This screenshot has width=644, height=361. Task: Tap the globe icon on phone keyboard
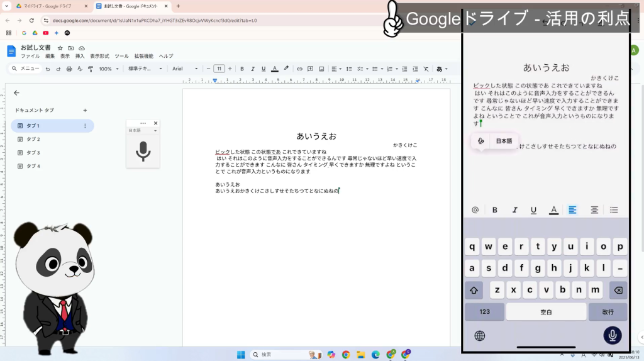click(x=480, y=336)
